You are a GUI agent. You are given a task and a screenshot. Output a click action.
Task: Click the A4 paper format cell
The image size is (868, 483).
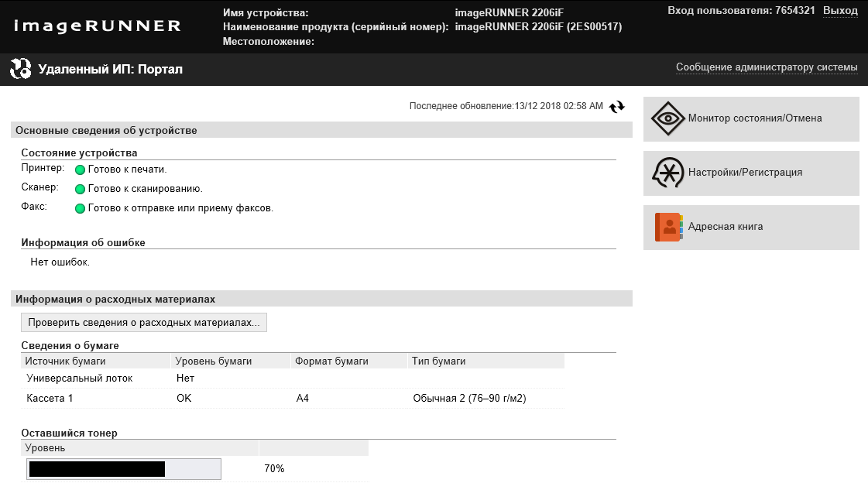(x=302, y=399)
